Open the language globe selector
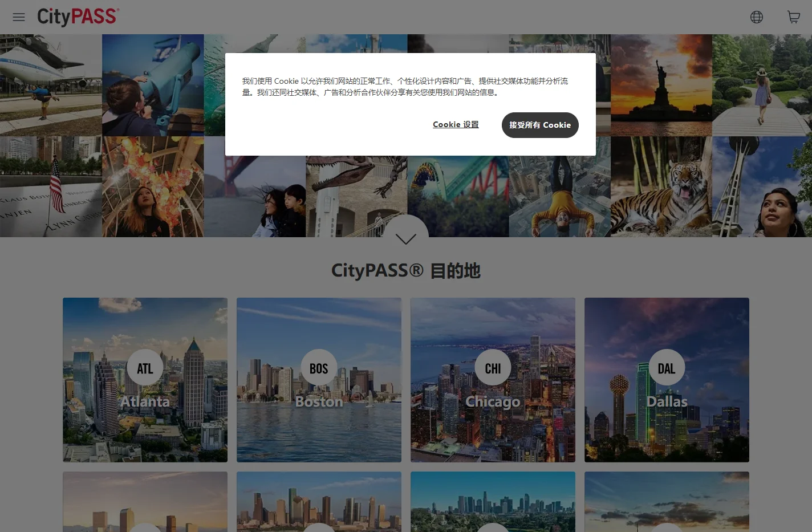The image size is (812, 532). click(x=757, y=17)
